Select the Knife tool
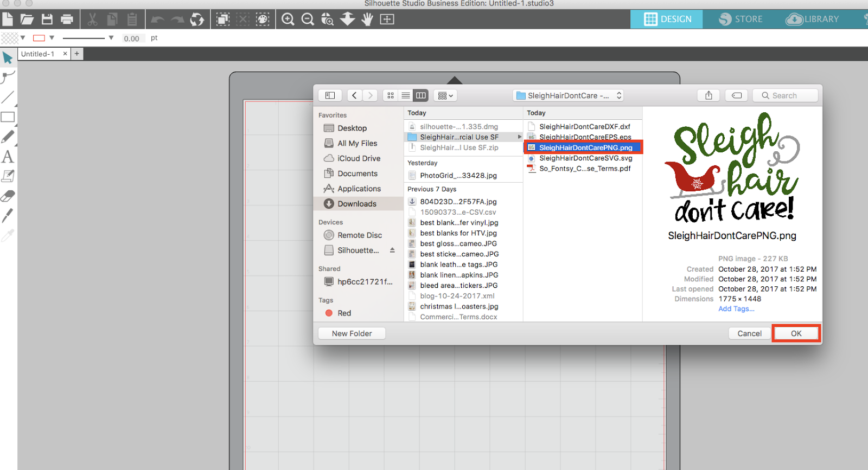Viewport: 868px width, 470px height. coord(8,215)
